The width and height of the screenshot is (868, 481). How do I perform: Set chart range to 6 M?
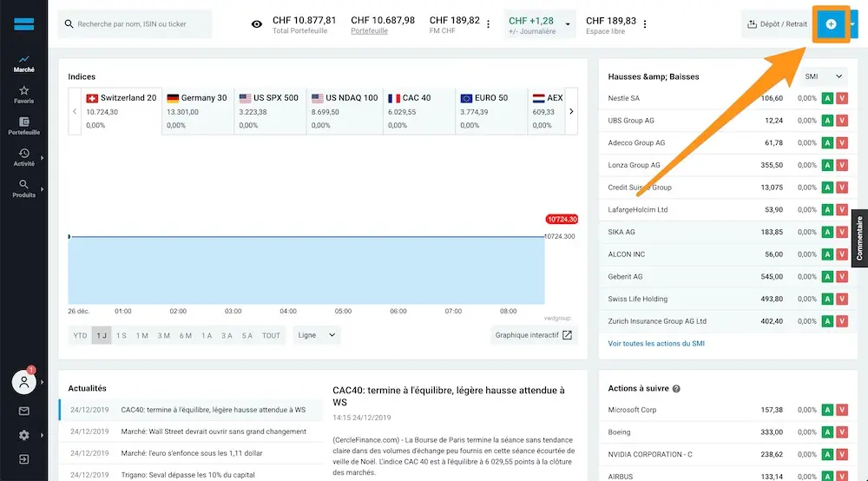point(185,335)
